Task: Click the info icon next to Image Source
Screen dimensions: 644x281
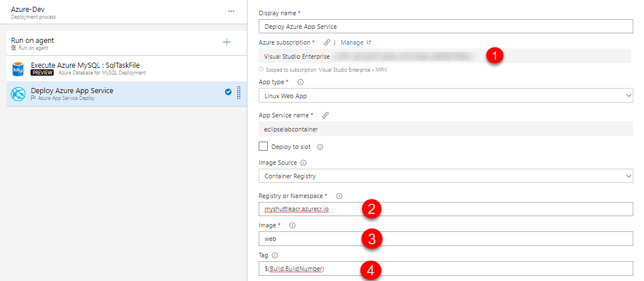Action: 303,163
